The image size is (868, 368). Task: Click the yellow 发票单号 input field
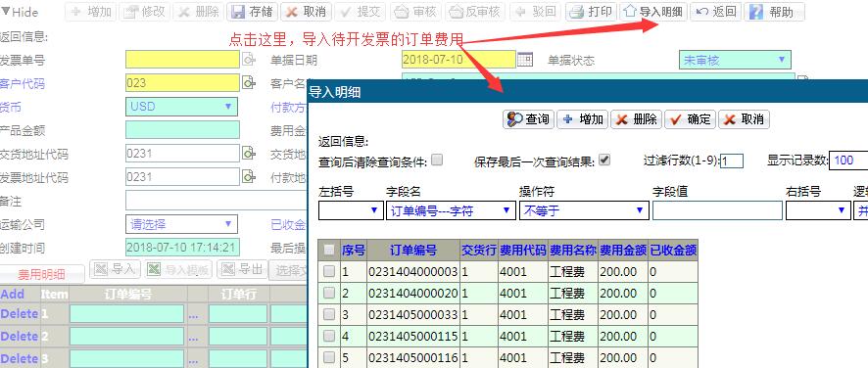[182, 60]
